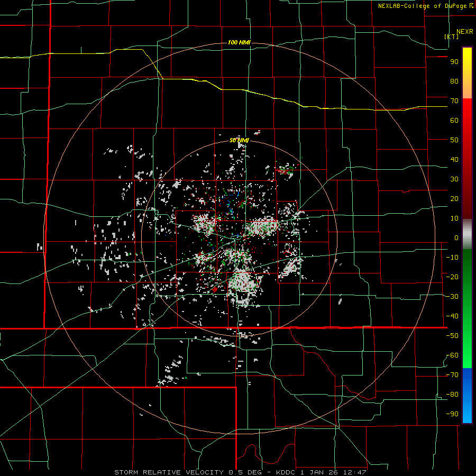Click the NEXR label above the color scale
Screen dimensions: 476x476
tap(464, 32)
